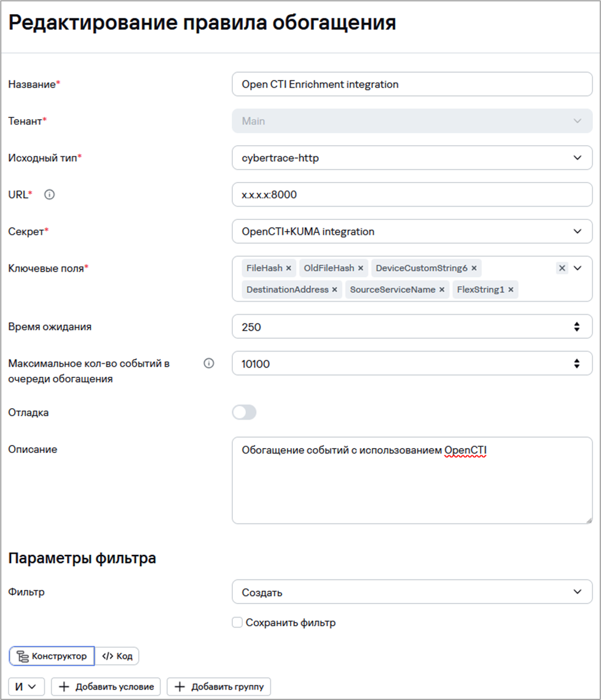Remove the SourceServiceName tag
601x700 pixels.
click(442, 289)
